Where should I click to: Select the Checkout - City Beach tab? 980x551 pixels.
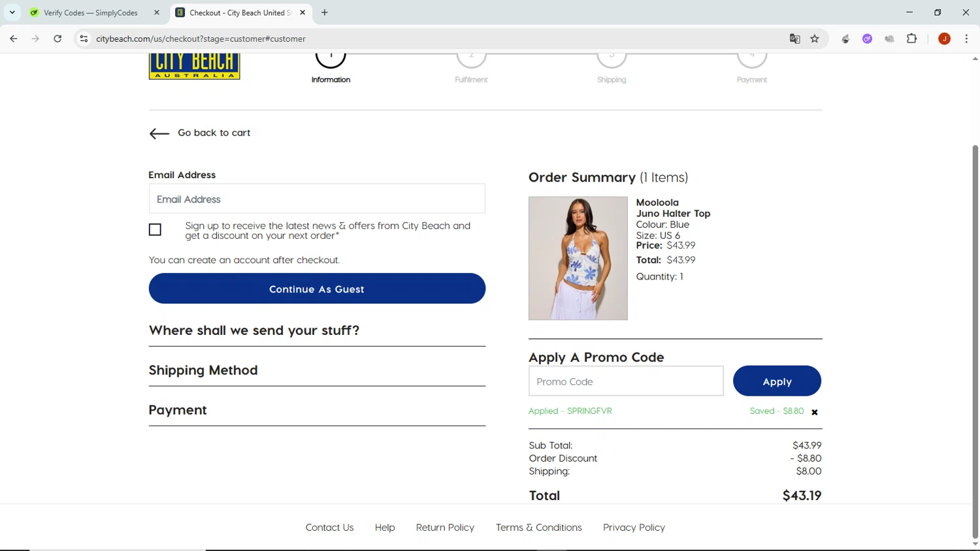pyautogui.click(x=239, y=12)
